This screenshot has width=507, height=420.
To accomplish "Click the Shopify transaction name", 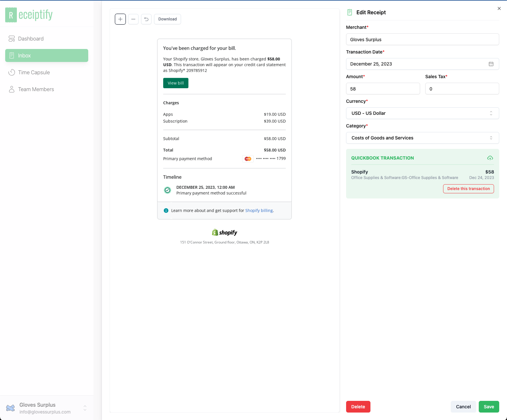I will (359, 172).
